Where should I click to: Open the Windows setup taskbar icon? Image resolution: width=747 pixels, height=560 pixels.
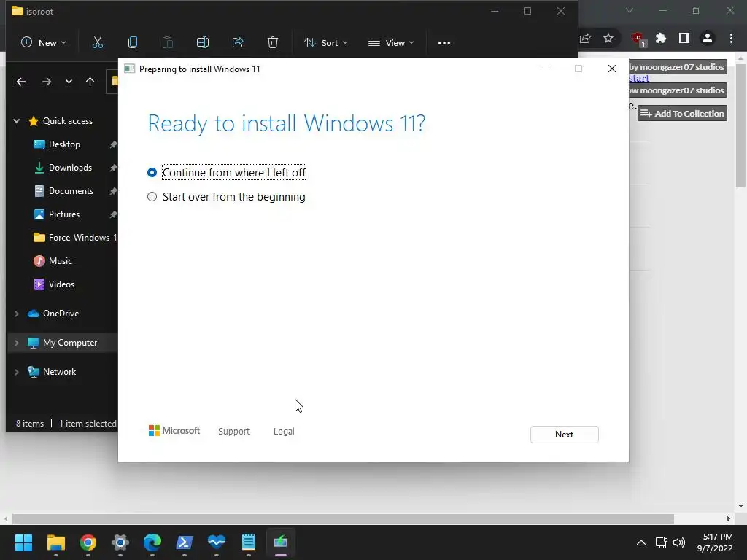coord(281,542)
